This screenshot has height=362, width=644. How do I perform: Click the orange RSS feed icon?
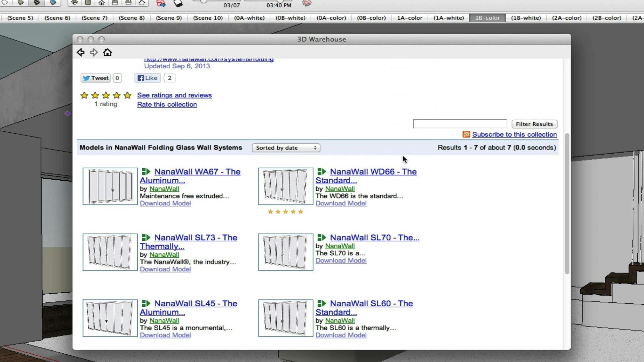[x=466, y=134]
